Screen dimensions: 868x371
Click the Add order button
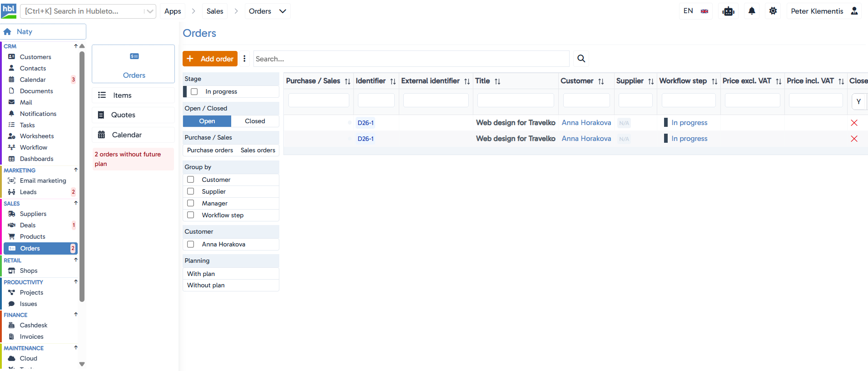pyautogui.click(x=210, y=59)
